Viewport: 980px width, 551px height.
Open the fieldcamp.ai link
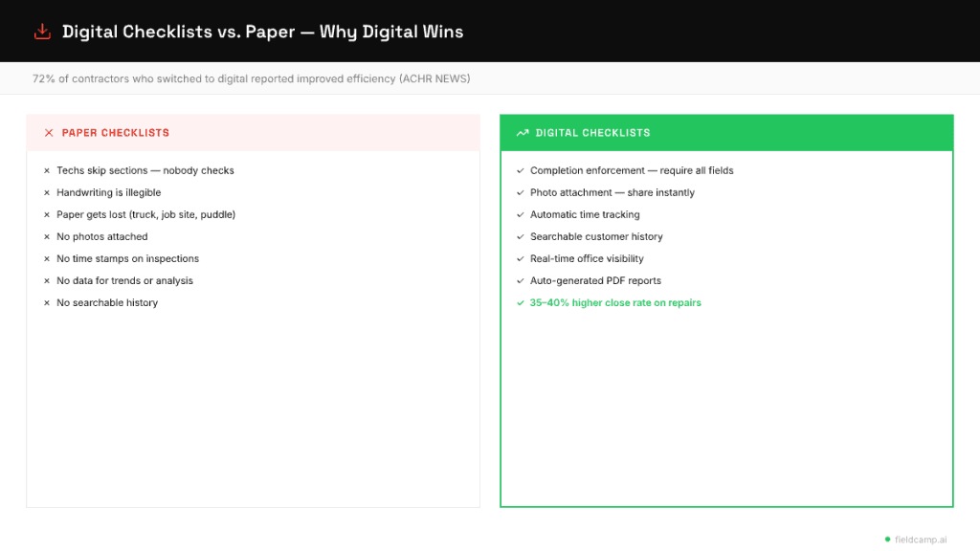[921, 539]
